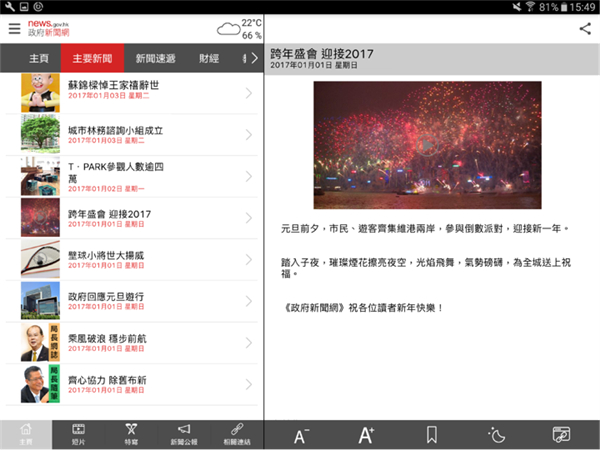This screenshot has width=600, height=450.
Task: Expand chevron for 壁球小將世大揚威 row
Action: click(249, 260)
